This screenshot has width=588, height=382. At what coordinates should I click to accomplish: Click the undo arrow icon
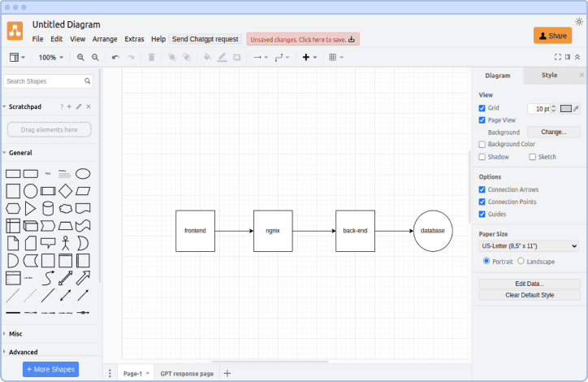coord(115,58)
